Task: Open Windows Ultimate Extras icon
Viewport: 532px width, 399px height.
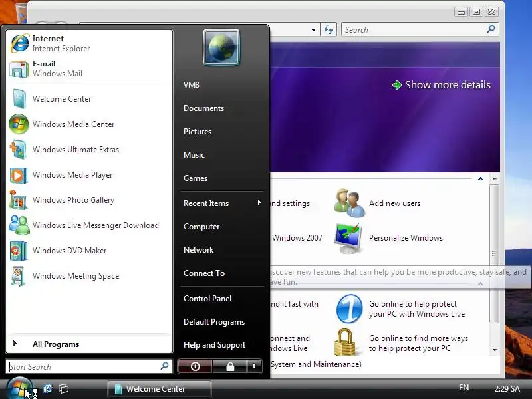Action: [x=18, y=150]
